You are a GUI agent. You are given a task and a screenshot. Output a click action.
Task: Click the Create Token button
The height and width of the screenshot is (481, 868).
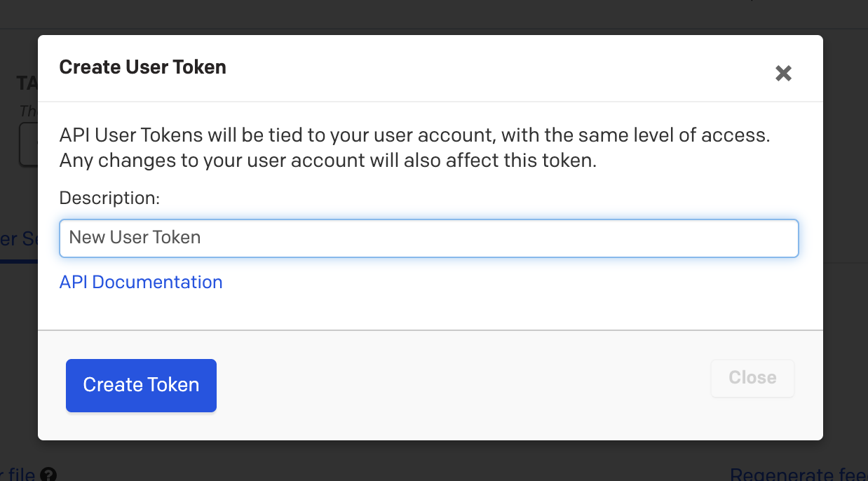coord(141,385)
